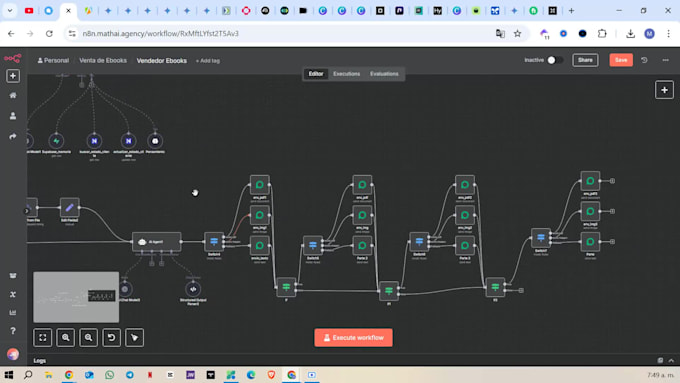Open the three-dot workflow options menu
Image resolution: width=680 pixels, height=383 pixels.
(x=665, y=60)
